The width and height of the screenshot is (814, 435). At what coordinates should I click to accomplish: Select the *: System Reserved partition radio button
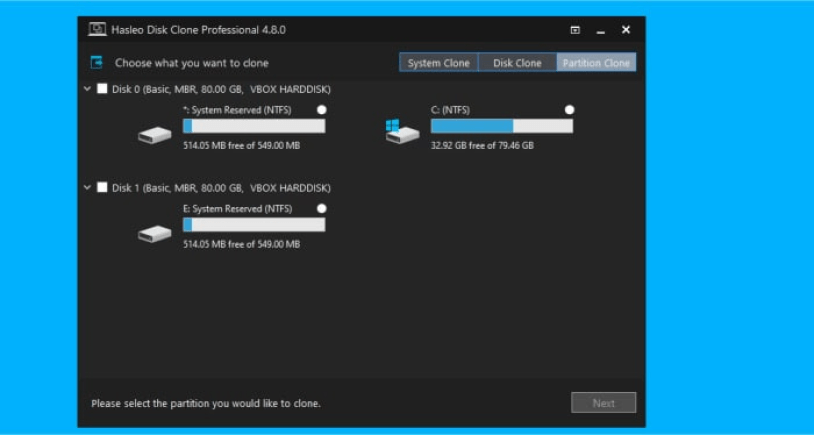(x=321, y=110)
